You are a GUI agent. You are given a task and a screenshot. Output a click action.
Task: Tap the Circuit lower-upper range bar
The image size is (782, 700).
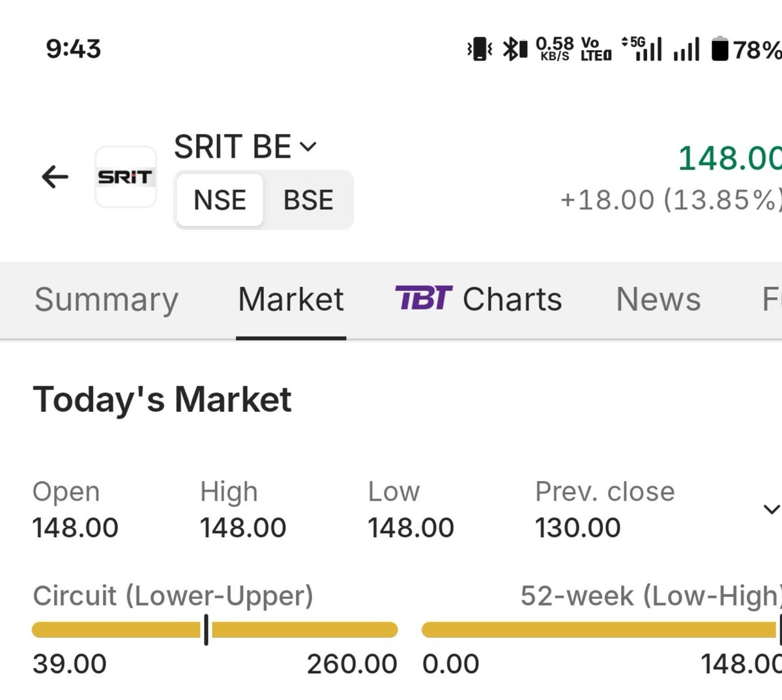(214, 630)
